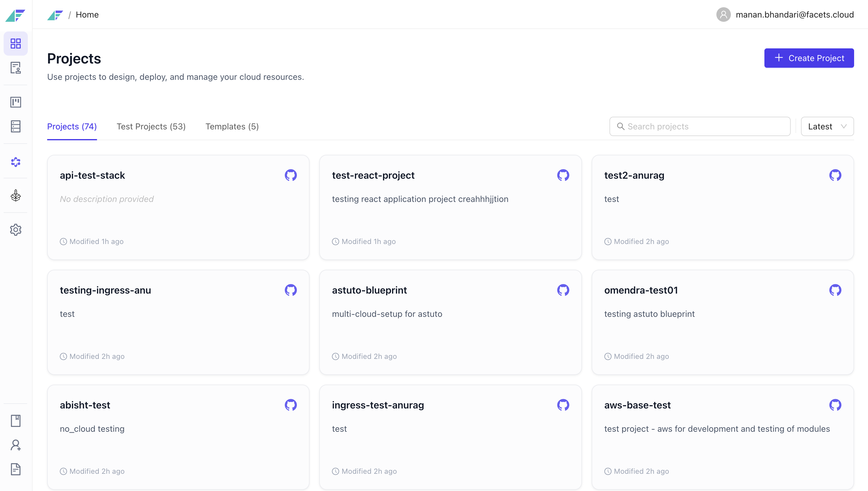Switch to Templates (5) tab
This screenshot has width=868, height=491.
coord(232,126)
